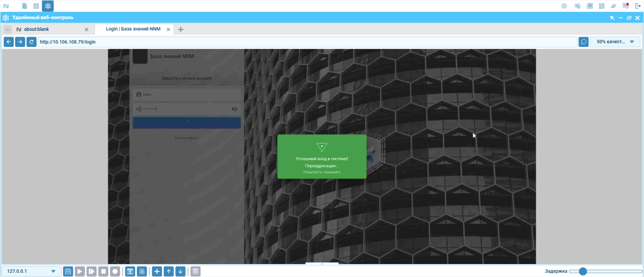Open the 127.0.0.1 host dropdown
The image size is (644, 277).
click(x=31, y=271)
